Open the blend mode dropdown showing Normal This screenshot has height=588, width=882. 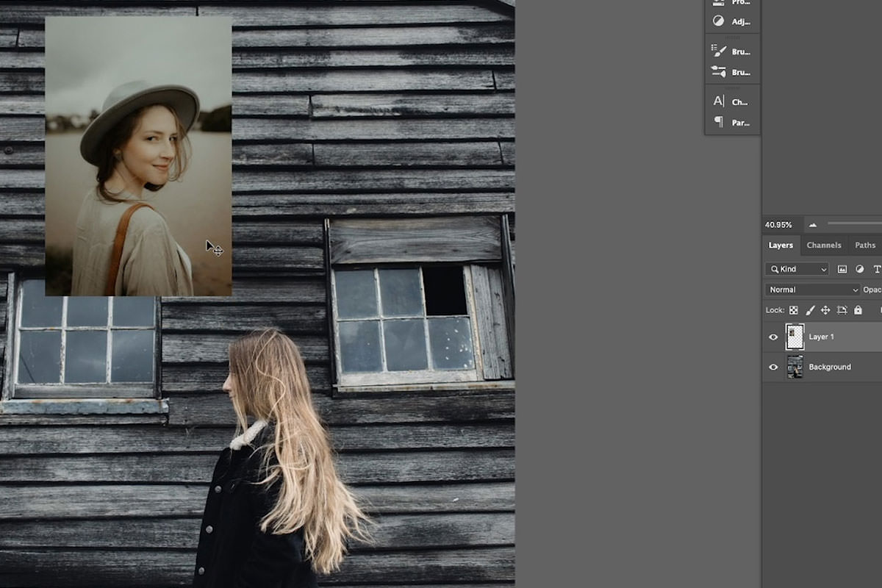tap(812, 289)
